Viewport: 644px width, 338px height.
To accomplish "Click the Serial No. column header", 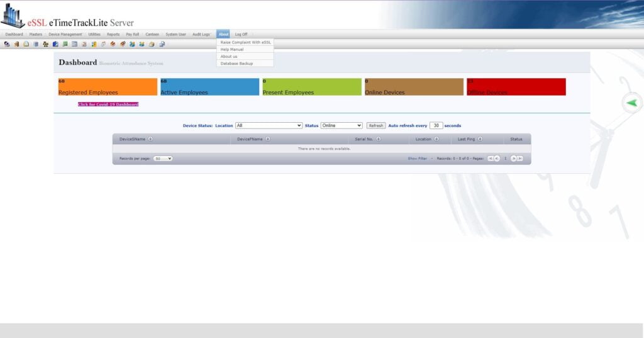I will click(364, 139).
